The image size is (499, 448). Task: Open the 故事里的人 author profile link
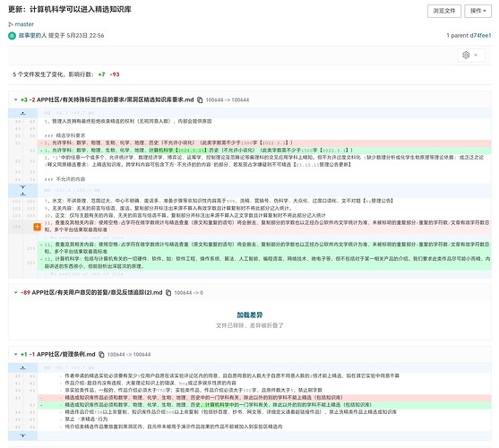32,35
